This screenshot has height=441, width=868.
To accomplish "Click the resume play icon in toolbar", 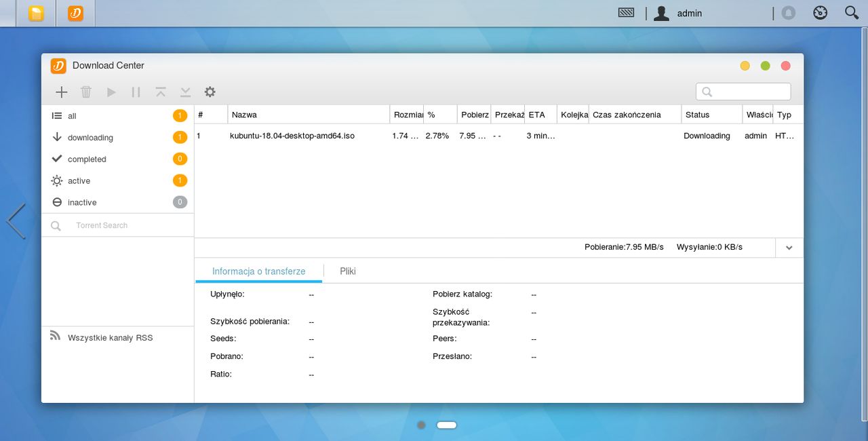I will [x=111, y=92].
